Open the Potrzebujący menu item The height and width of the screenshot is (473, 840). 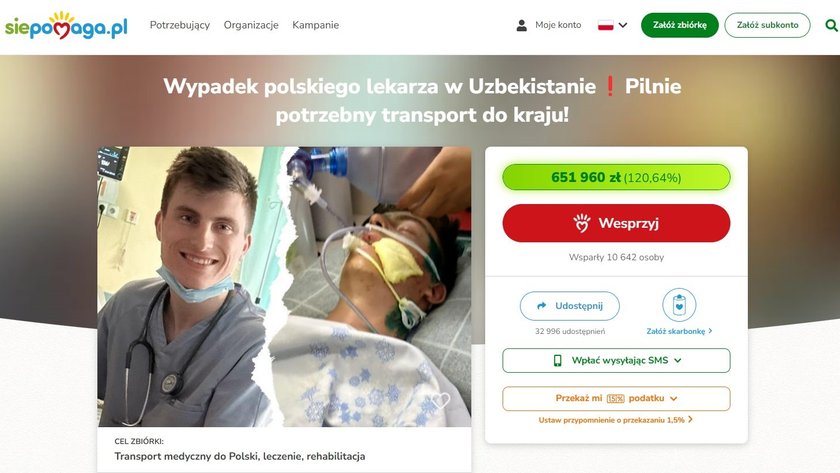(x=180, y=25)
